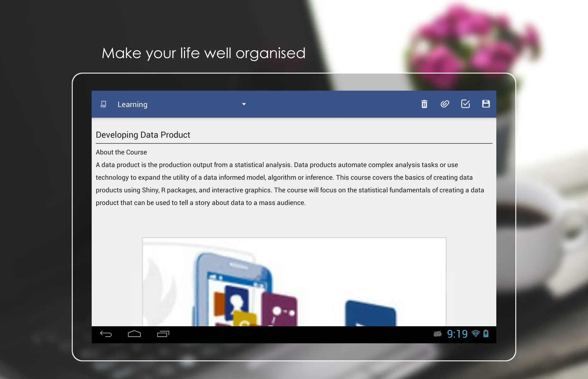The width and height of the screenshot is (588, 379).
Task: Select the Learning category label
Action: coord(132,105)
